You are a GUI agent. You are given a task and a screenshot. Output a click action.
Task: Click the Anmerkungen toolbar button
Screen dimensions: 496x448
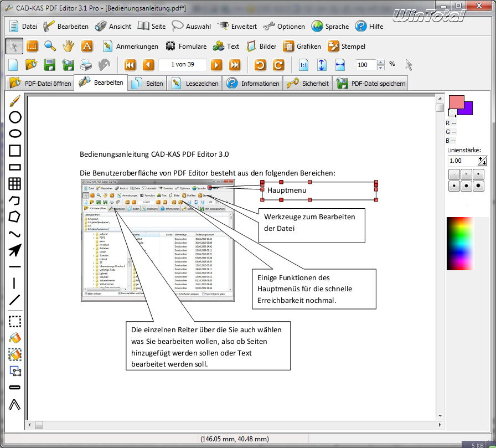click(x=130, y=47)
